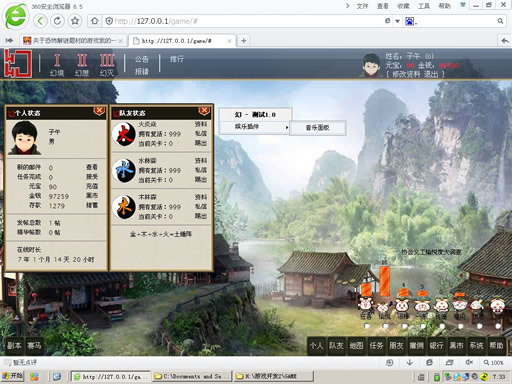This screenshot has width=512, height=384.
Task: Click 资料 for teammate 火炎焱
Action: [201, 124]
